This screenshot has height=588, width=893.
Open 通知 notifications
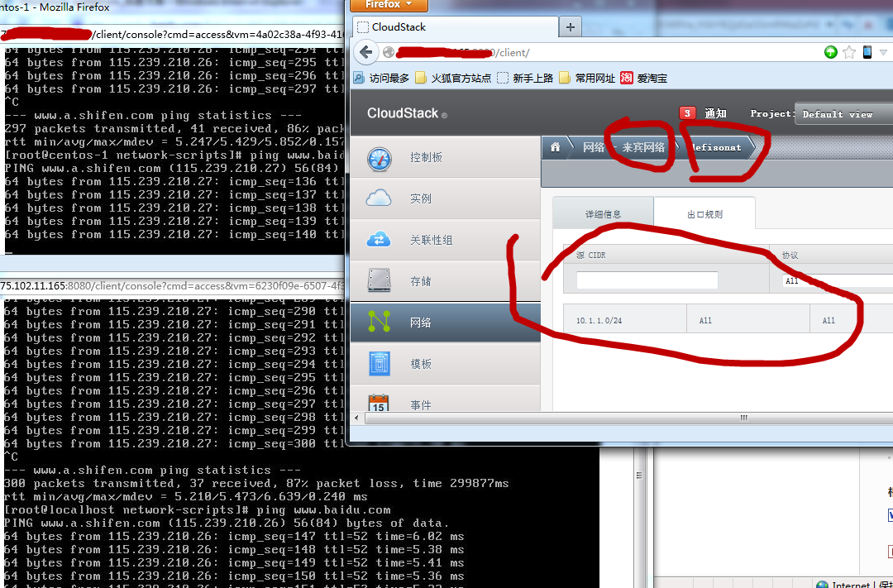tap(715, 113)
